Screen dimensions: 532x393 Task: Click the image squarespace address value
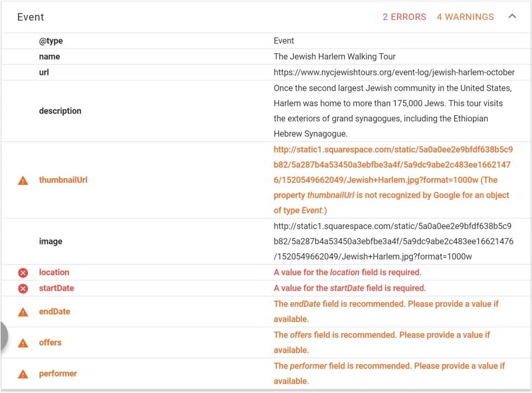[x=393, y=242]
